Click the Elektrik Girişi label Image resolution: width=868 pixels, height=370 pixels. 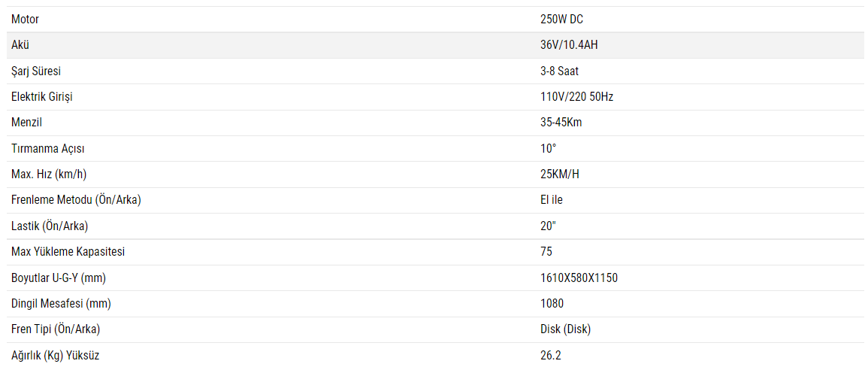[42, 97]
